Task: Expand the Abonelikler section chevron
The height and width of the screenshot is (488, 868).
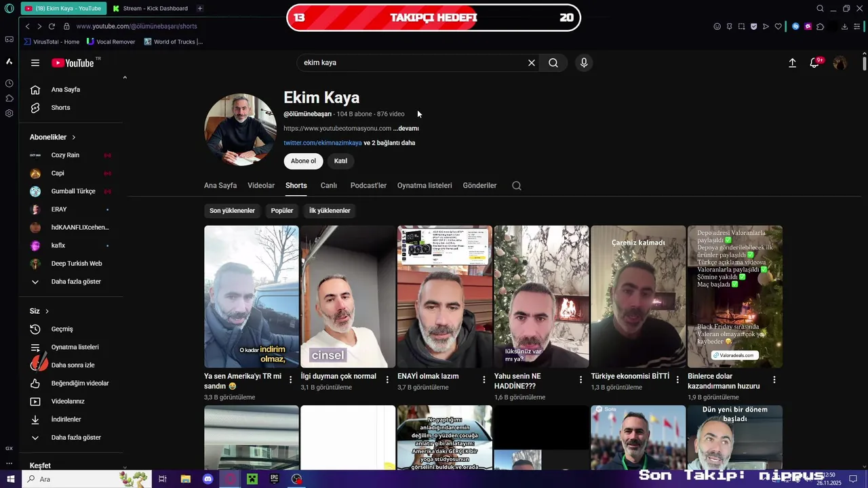Action: (x=74, y=138)
